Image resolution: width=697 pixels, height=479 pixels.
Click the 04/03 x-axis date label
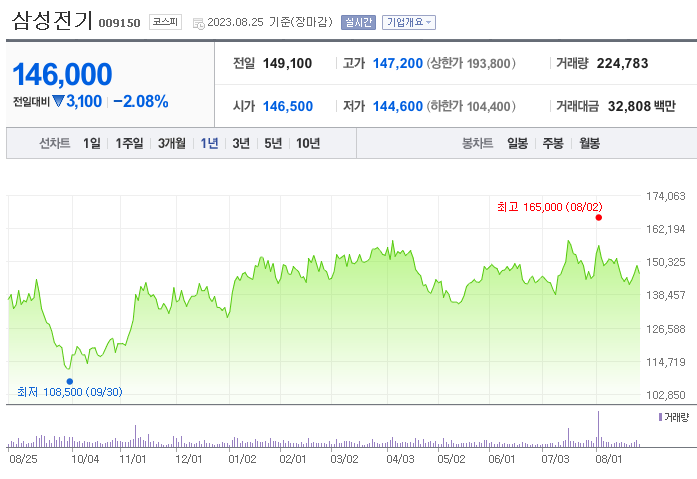(x=400, y=459)
